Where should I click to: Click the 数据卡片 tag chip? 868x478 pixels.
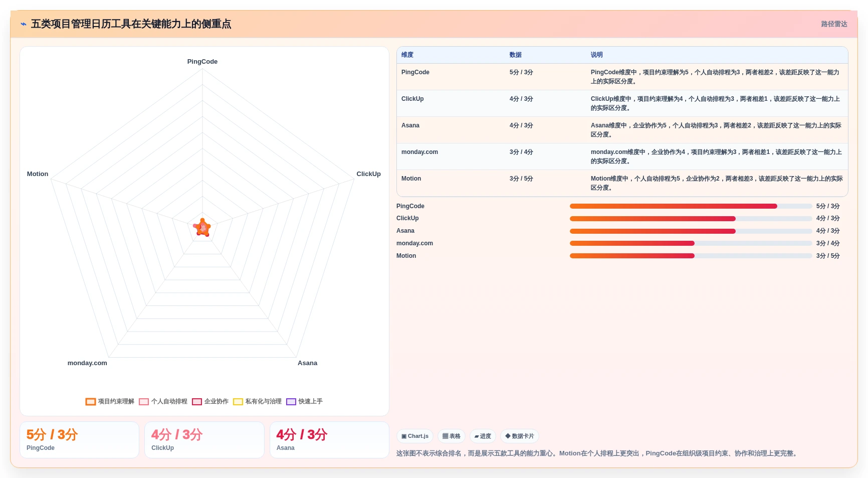pyautogui.click(x=520, y=436)
